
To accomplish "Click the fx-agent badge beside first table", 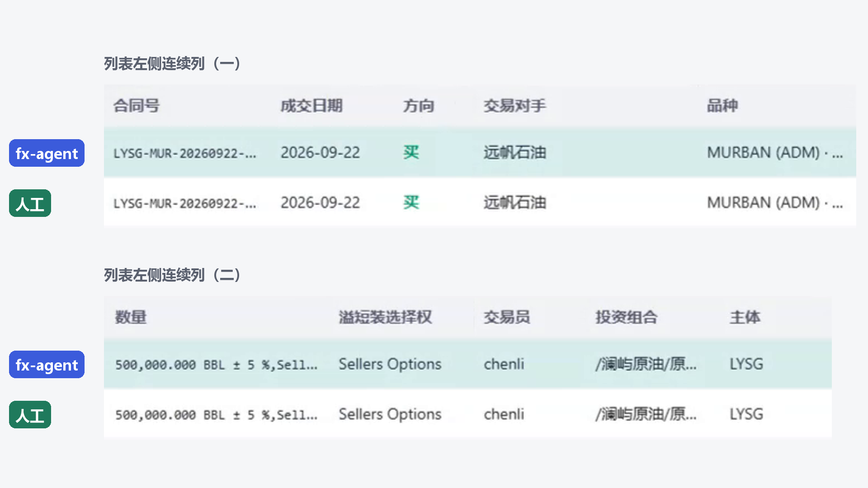I will (x=47, y=153).
